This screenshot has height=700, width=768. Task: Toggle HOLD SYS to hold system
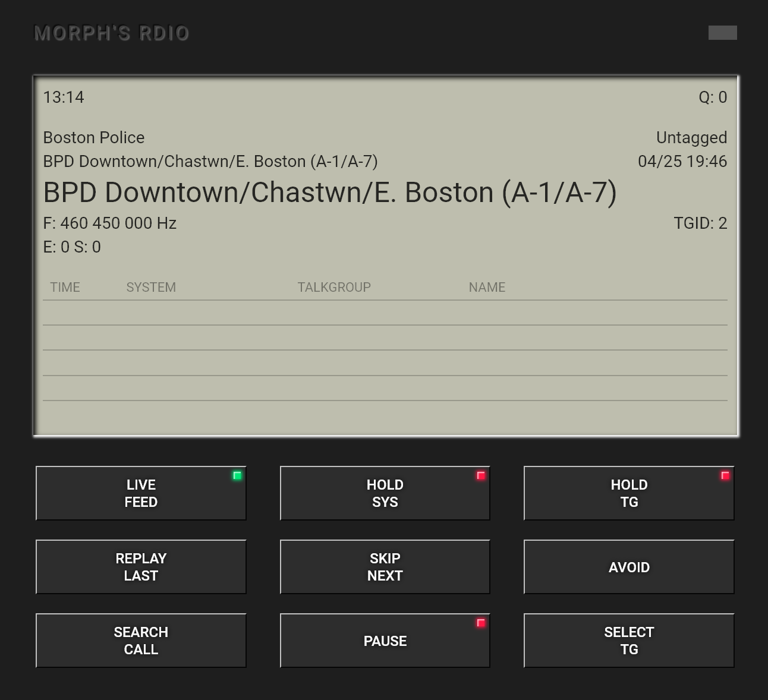(x=385, y=493)
